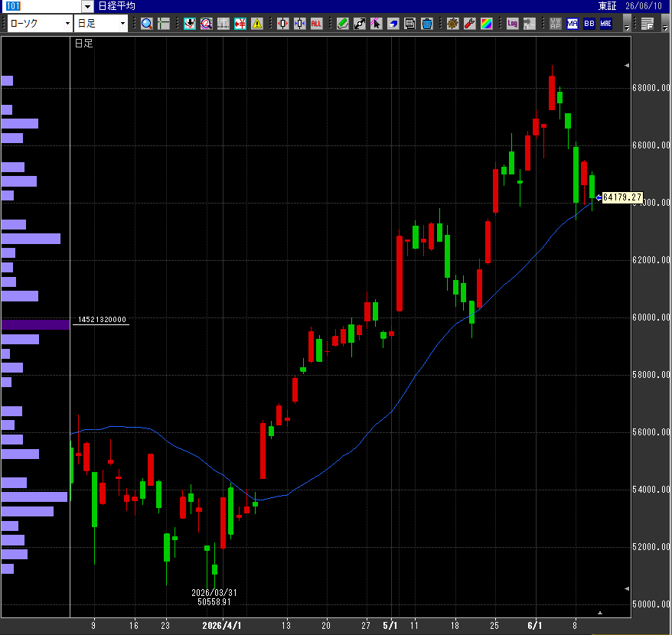Viewport: 672px width, 635px height.
Task: Click the 5/1 date axis label
Action: pos(390,626)
